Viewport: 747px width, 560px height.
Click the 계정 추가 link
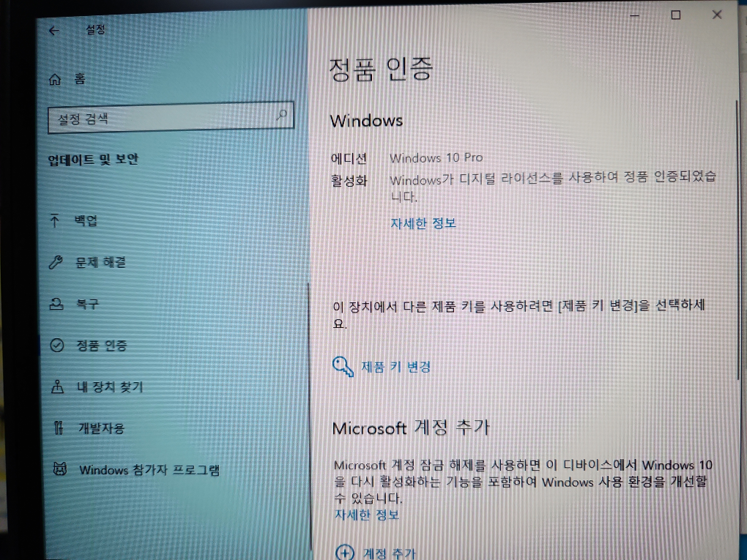(389, 553)
